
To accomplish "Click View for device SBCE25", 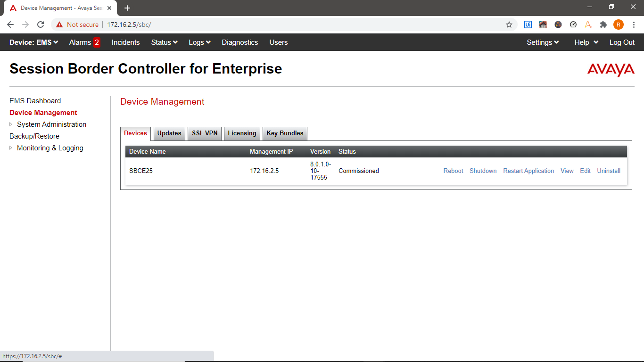I will 567,171.
